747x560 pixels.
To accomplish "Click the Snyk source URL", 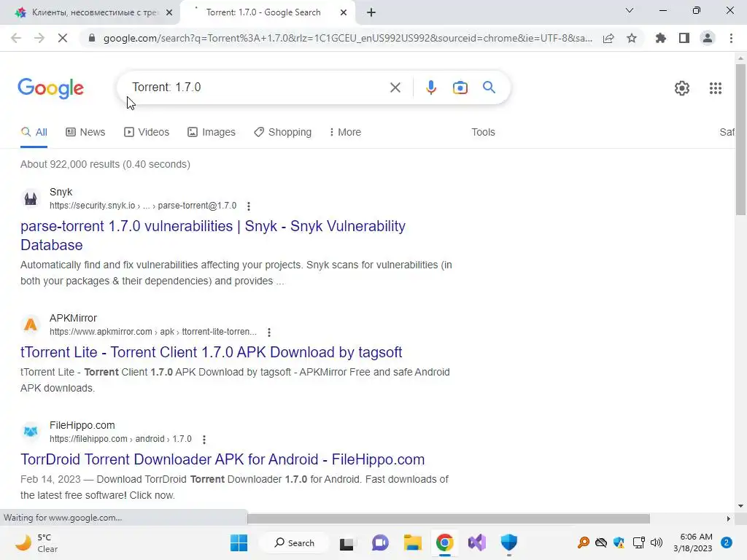I will pyautogui.click(x=143, y=206).
